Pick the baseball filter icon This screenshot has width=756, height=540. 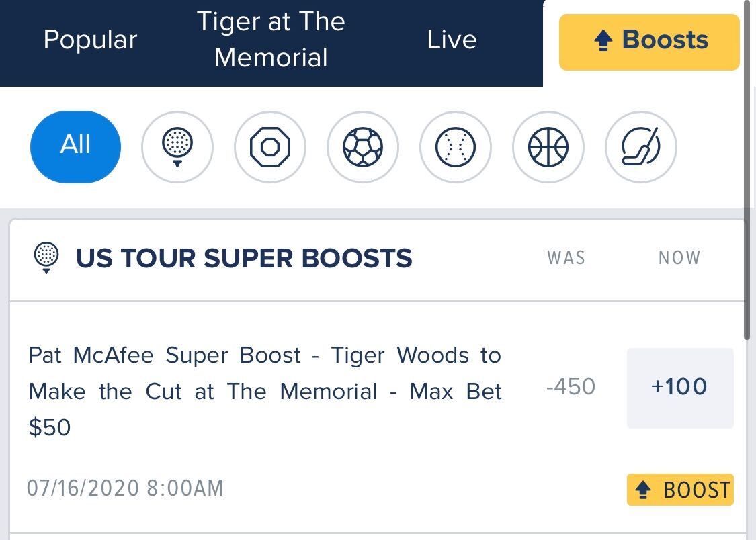click(x=456, y=147)
